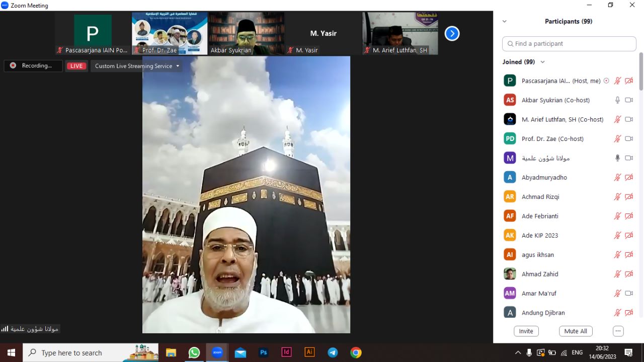Open Google Chrome from the taskbar

point(356,352)
